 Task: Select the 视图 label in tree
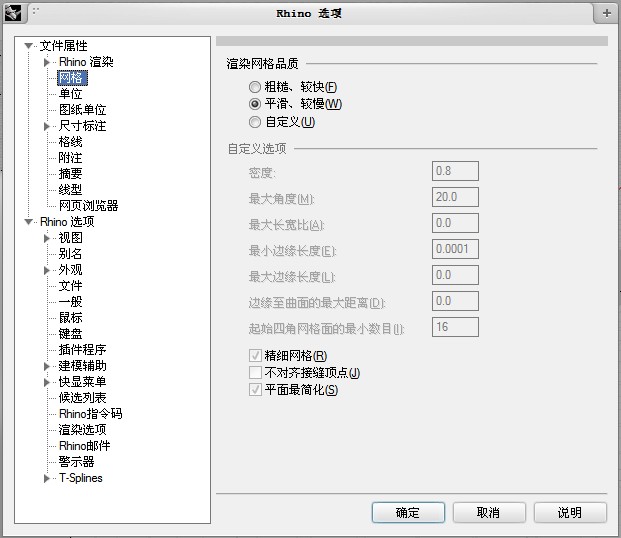(70, 238)
